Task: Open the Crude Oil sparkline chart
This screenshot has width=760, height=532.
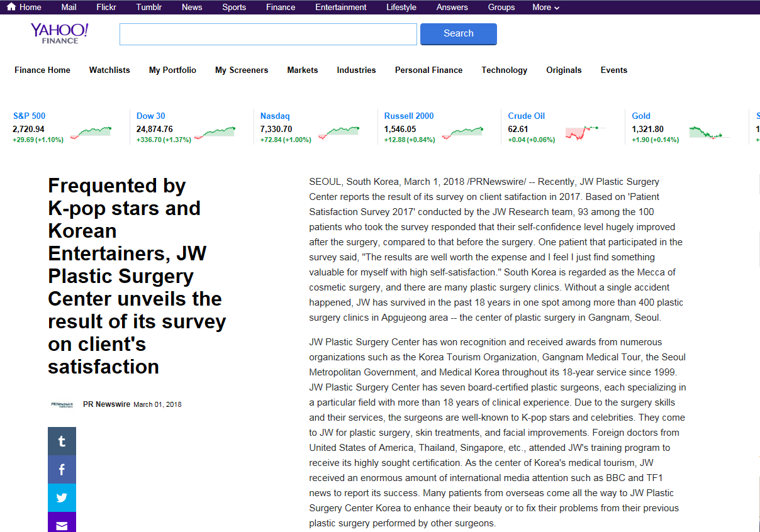Action: [x=586, y=132]
